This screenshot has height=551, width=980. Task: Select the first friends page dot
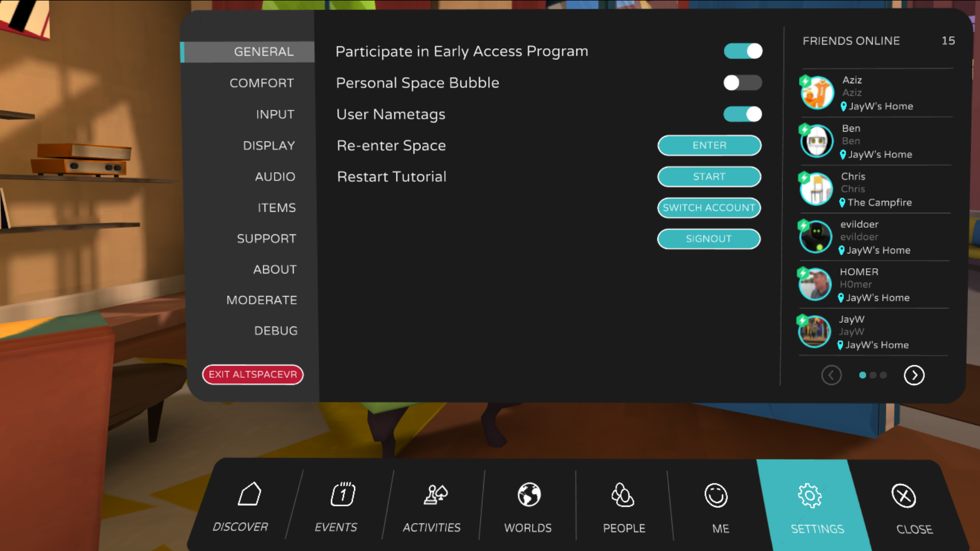[x=862, y=375]
